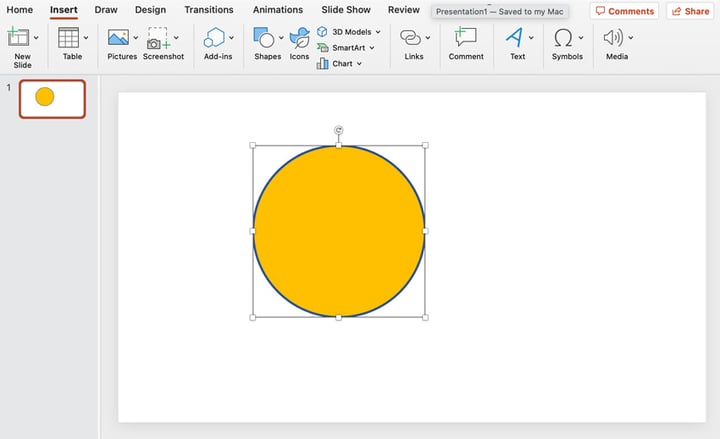Expand the 3D Models dropdown

click(x=378, y=32)
